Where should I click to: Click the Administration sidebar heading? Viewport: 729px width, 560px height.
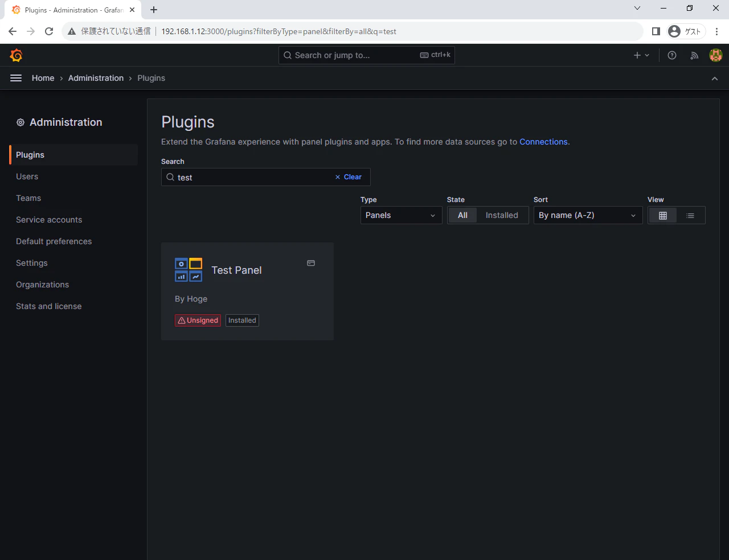[66, 122]
